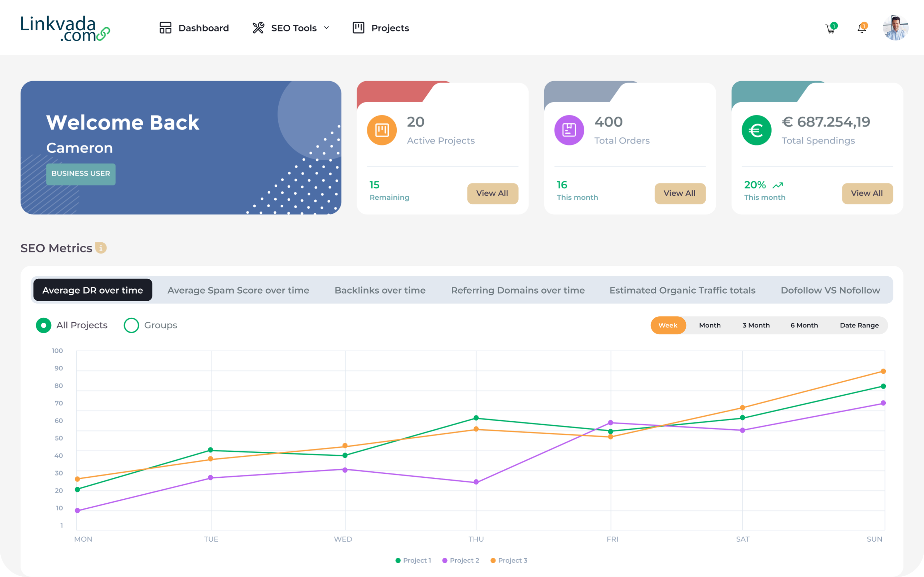924x577 pixels.
Task: Click the SEO Tools wrench icon
Action: coord(258,27)
